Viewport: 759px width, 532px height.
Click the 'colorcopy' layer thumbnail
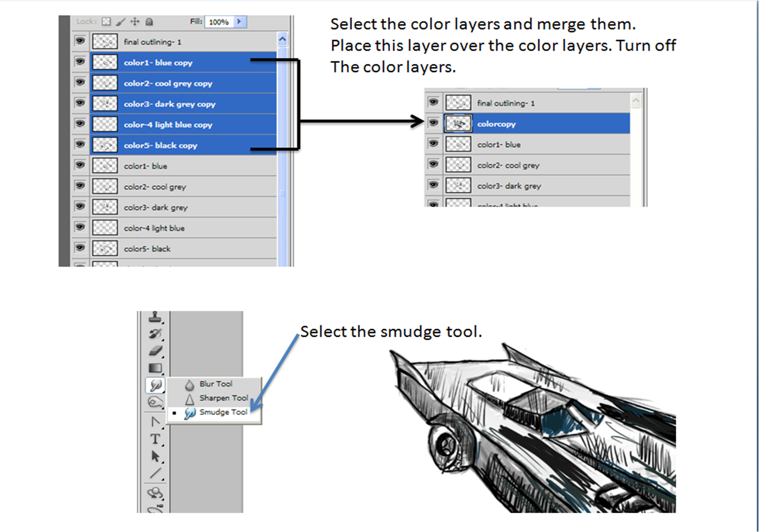click(458, 124)
